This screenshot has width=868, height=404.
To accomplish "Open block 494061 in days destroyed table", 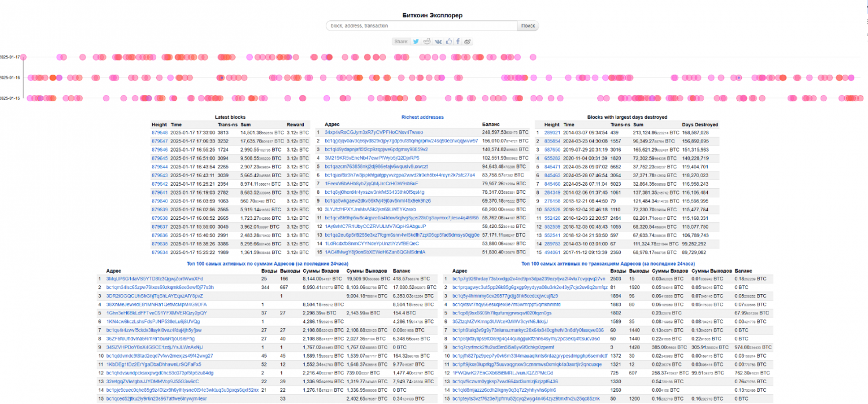I will pyautogui.click(x=552, y=252).
